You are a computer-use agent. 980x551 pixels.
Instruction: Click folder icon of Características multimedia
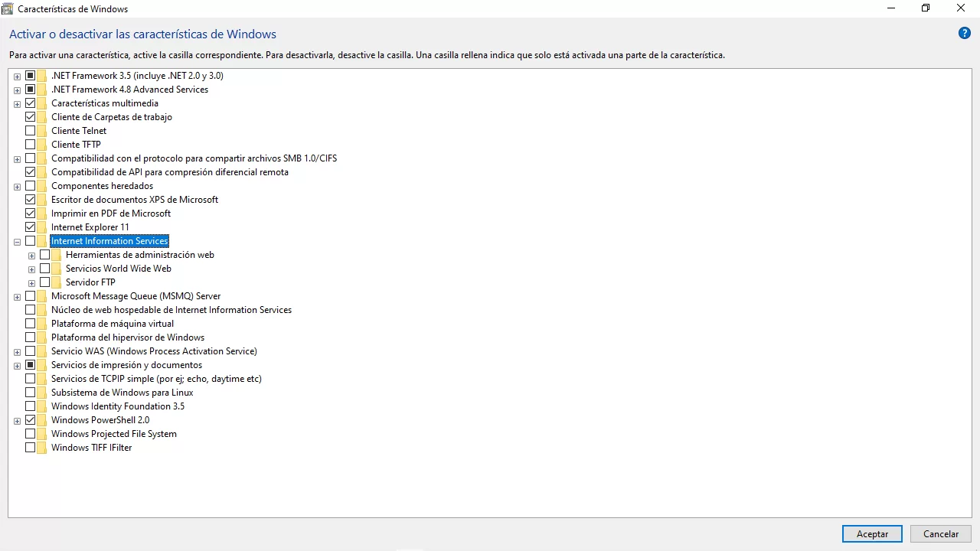click(42, 103)
